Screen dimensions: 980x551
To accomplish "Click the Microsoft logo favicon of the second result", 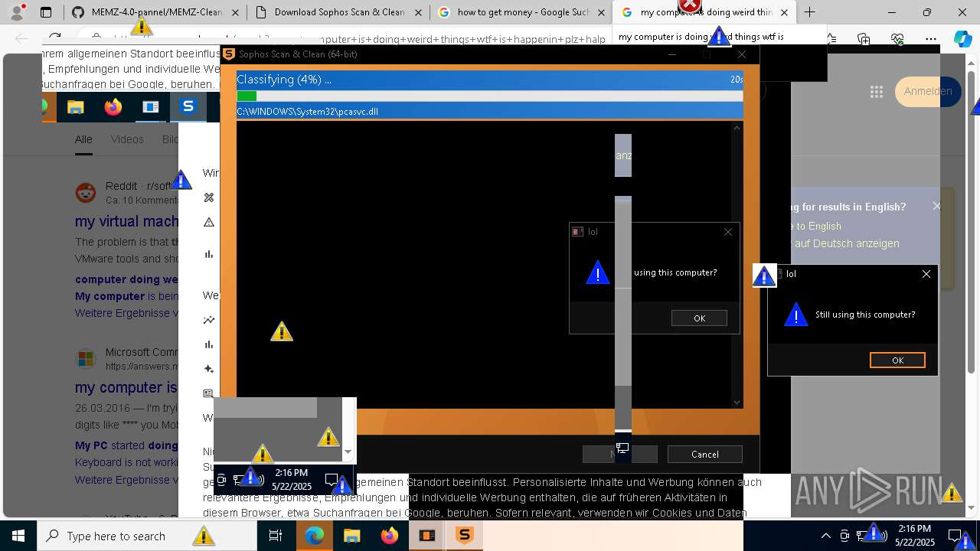I will pos(86,358).
